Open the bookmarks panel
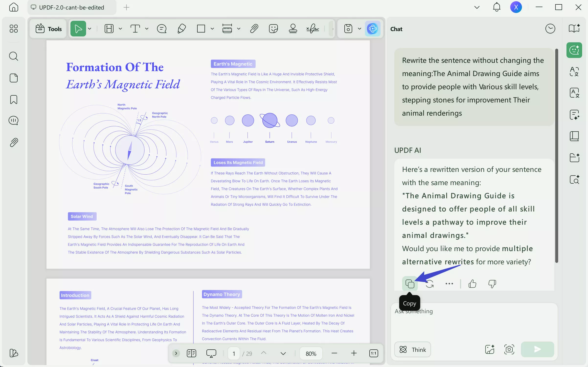The width and height of the screenshot is (588, 367). pos(13,100)
